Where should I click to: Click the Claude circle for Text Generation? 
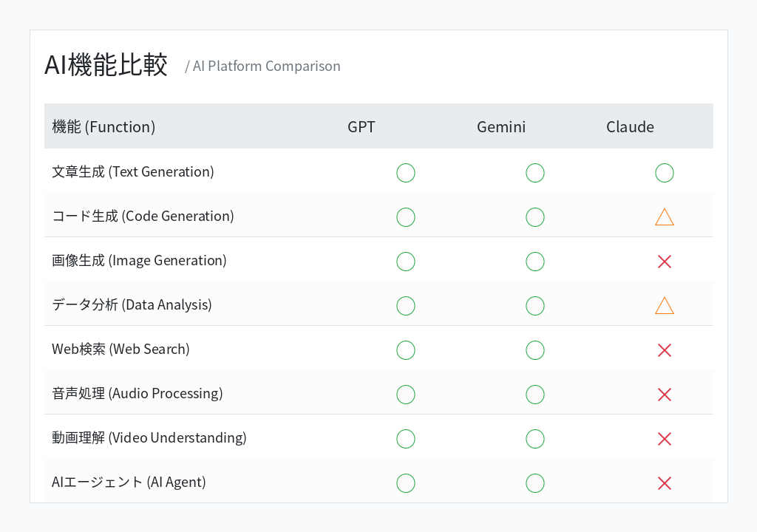coord(665,173)
